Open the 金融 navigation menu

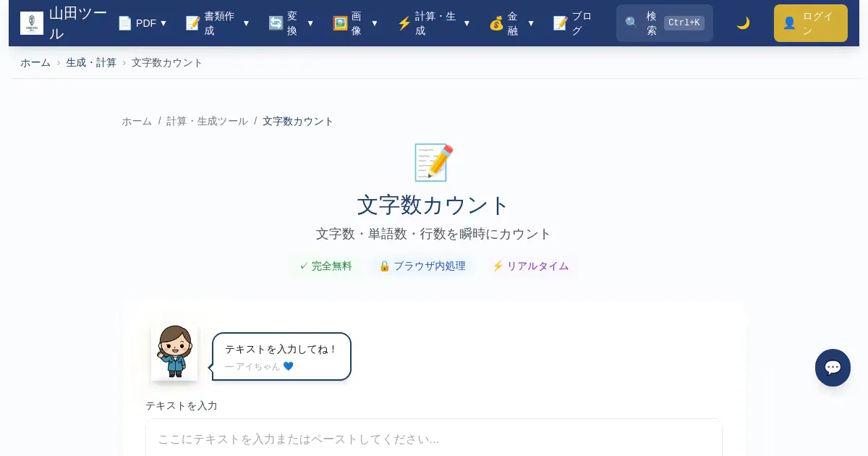513,23
